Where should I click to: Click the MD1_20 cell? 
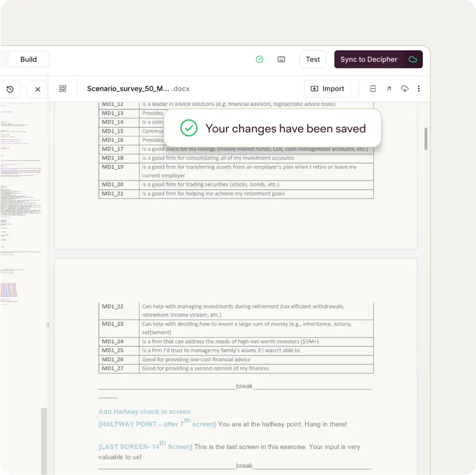click(119, 185)
